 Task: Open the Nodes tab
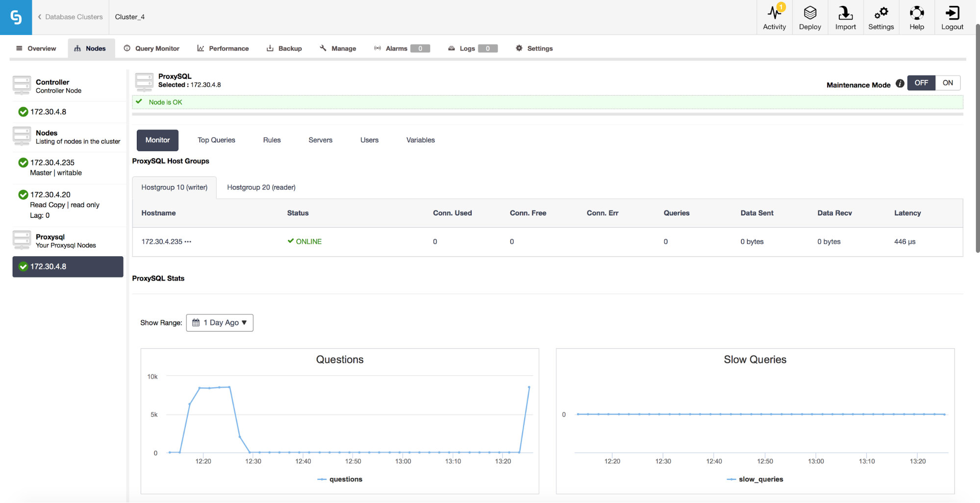91,49
